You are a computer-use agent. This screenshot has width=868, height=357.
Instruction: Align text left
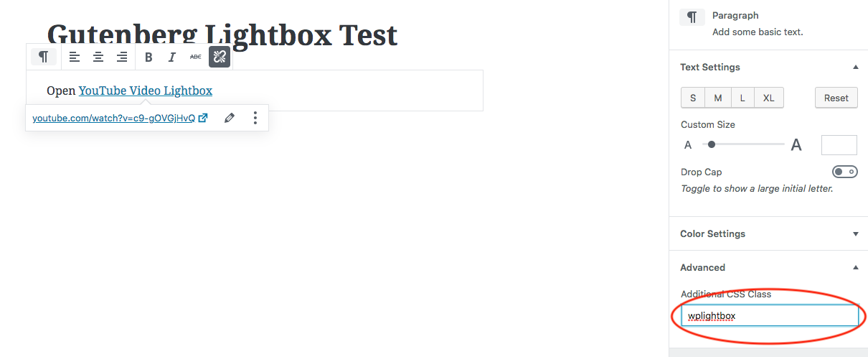click(75, 57)
